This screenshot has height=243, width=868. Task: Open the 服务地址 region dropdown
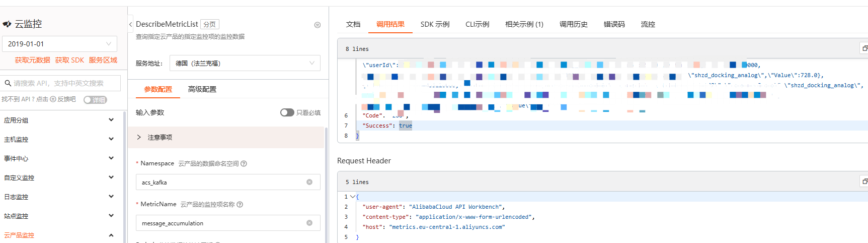[245, 63]
